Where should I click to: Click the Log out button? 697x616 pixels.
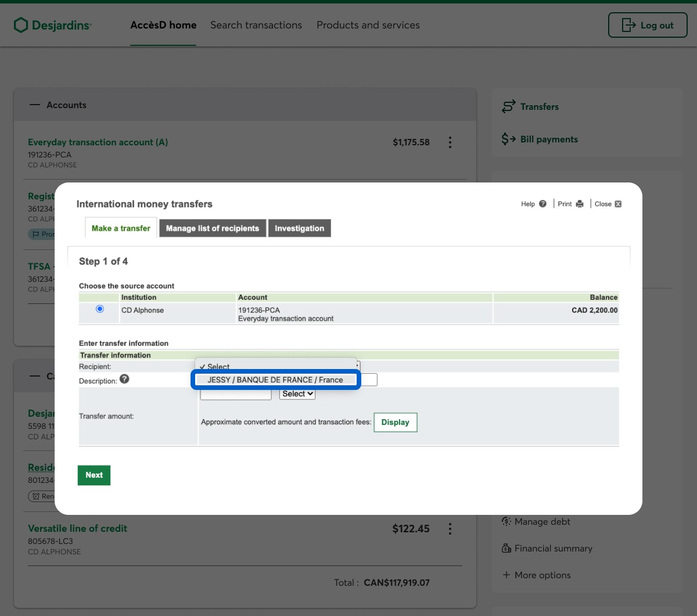pos(648,26)
